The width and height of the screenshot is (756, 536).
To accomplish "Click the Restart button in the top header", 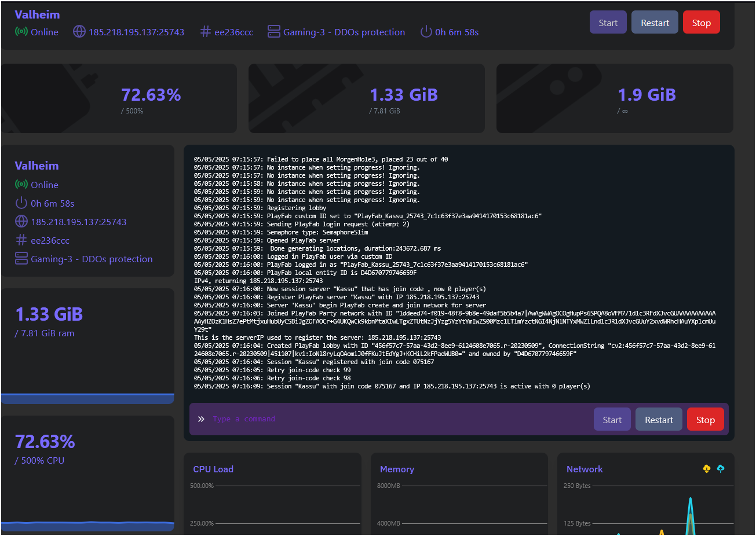I will click(655, 23).
